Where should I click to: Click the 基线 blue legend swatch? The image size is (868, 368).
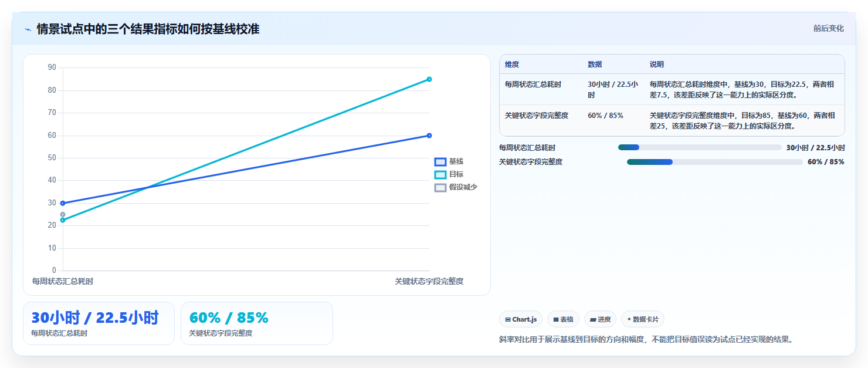pyautogui.click(x=440, y=161)
